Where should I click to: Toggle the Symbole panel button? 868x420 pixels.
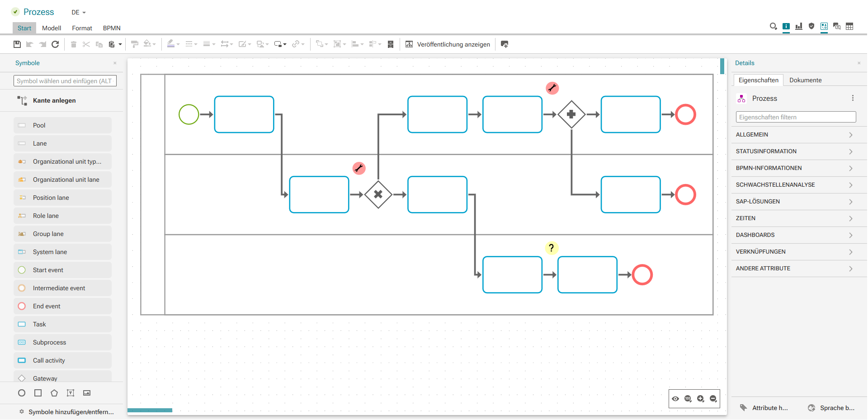[x=824, y=26]
